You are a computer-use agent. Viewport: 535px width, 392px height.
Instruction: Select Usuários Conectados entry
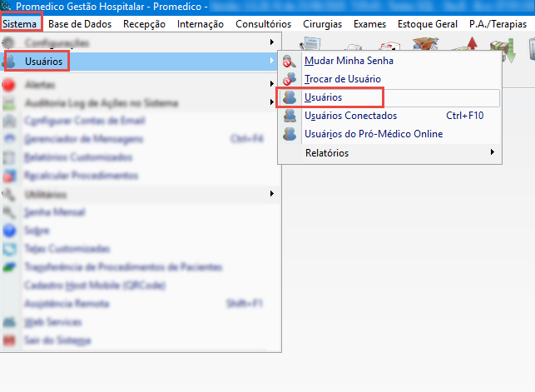(x=350, y=116)
